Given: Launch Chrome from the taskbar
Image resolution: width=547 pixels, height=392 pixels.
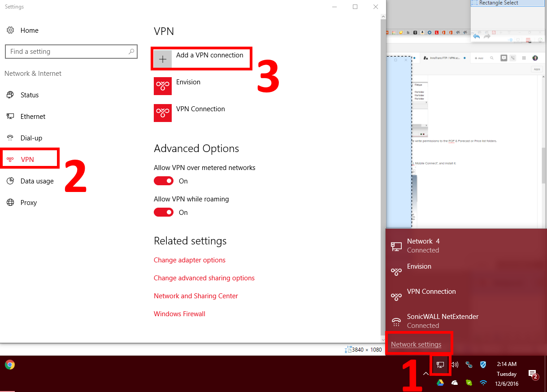Looking at the screenshot, I should tap(10, 365).
